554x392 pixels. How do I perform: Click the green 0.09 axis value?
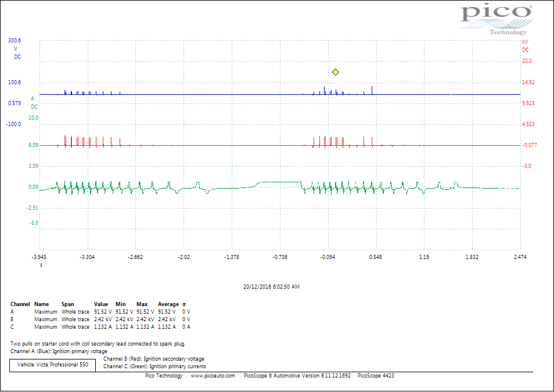[x=33, y=186]
